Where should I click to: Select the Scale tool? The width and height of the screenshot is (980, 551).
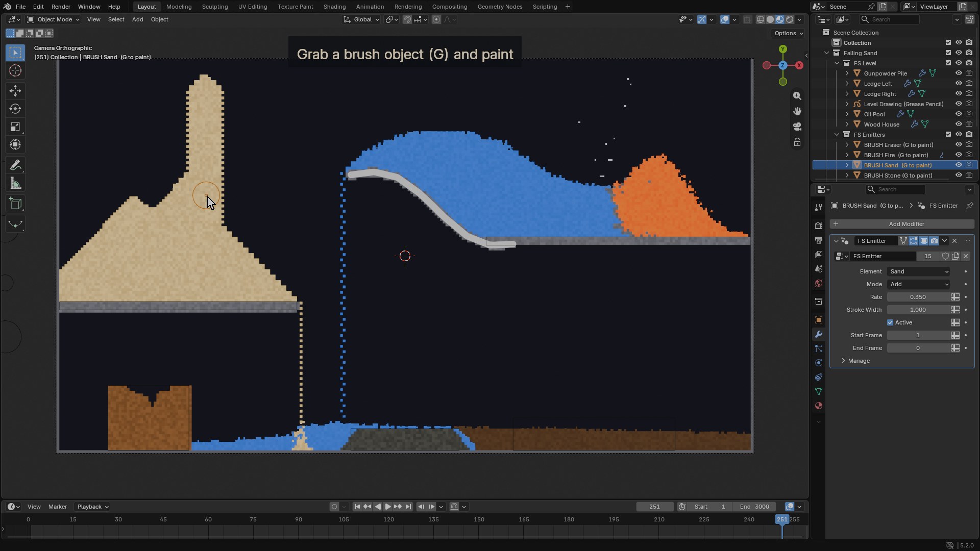[x=15, y=127]
